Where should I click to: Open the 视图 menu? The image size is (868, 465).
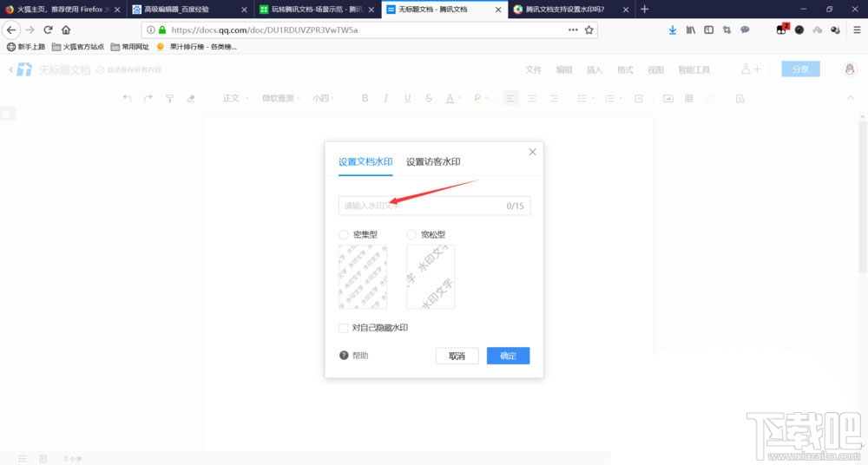coord(655,69)
